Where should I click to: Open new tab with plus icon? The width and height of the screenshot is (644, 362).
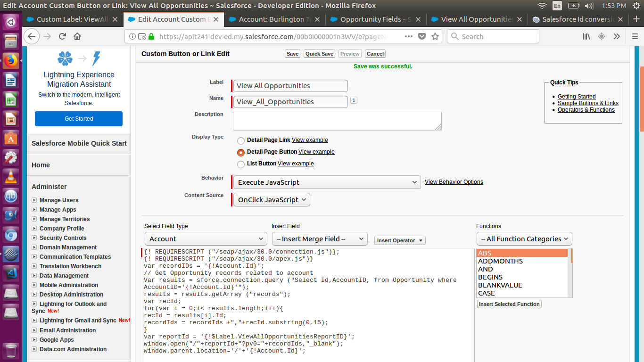(636, 19)
